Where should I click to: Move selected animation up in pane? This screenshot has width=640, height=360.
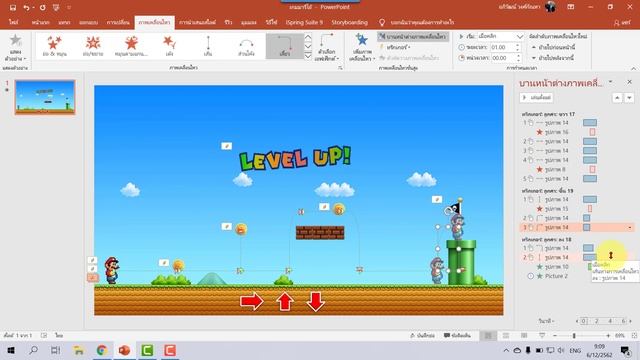pos(617,98)
